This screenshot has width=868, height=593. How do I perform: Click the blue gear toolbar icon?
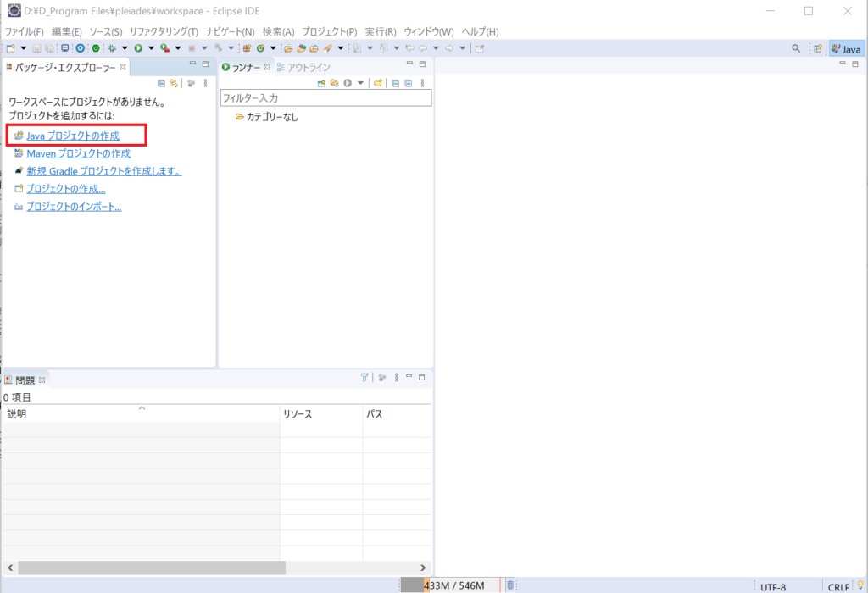[81, 48]
